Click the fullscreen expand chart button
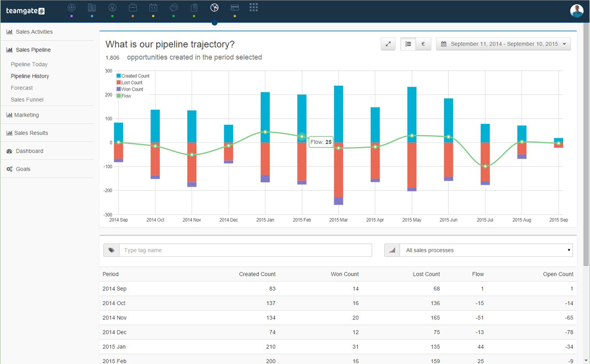This screenshot has height=364, width=590. [x=388, y=44]
